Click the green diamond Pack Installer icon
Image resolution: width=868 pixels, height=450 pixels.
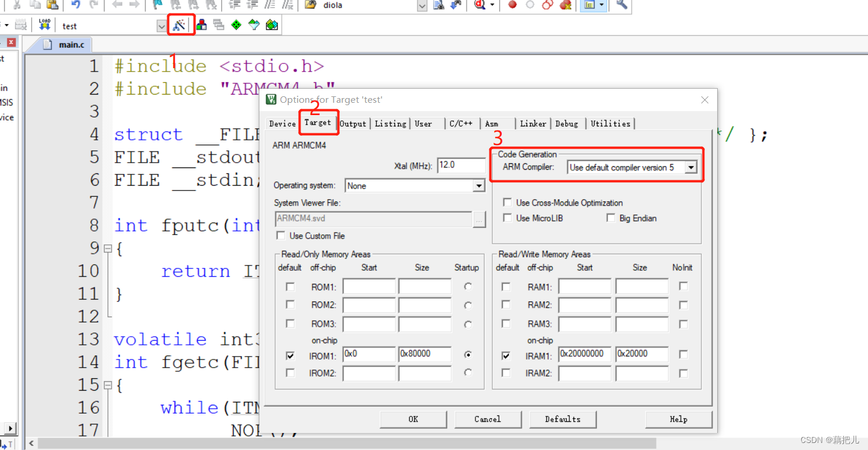(236, 25)
